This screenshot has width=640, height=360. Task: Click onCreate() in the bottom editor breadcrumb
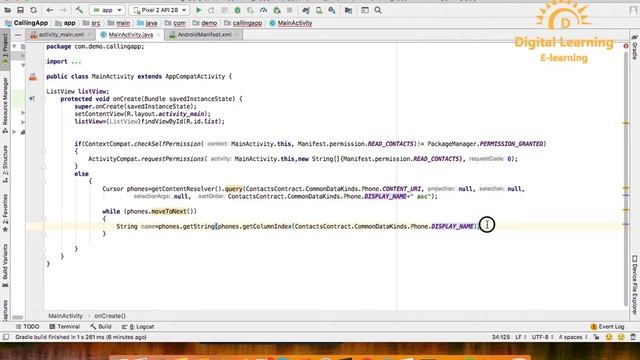click(110, 316)
